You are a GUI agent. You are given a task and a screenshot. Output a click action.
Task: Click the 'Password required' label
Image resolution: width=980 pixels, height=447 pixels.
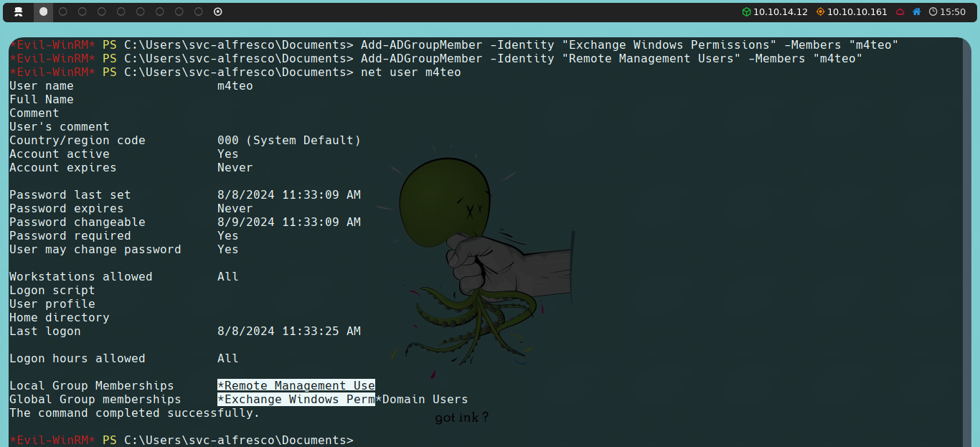coord(70,236)
